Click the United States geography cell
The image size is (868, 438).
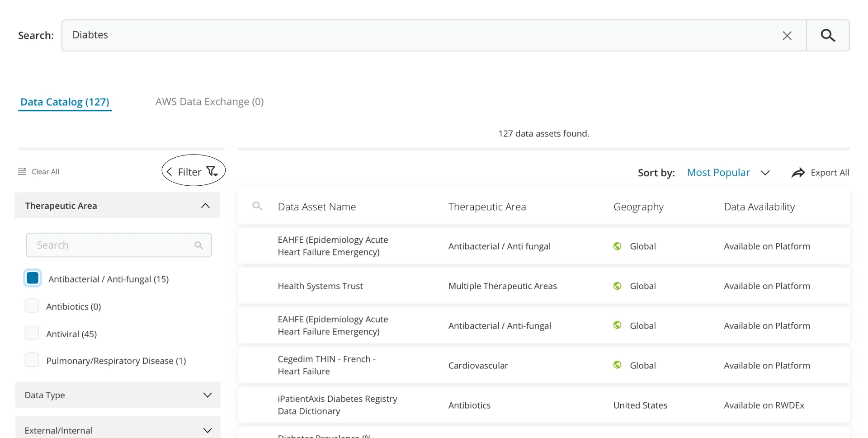[x=640, y=405]
